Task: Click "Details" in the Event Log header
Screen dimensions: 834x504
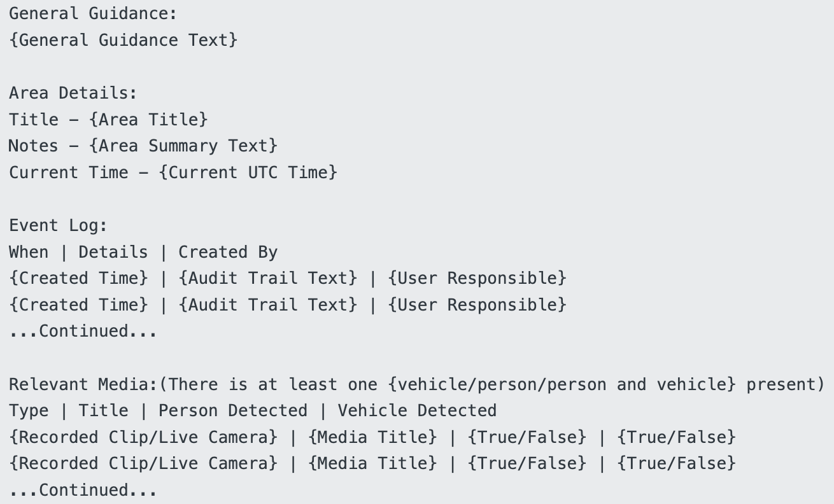Action: coord(113,252)
